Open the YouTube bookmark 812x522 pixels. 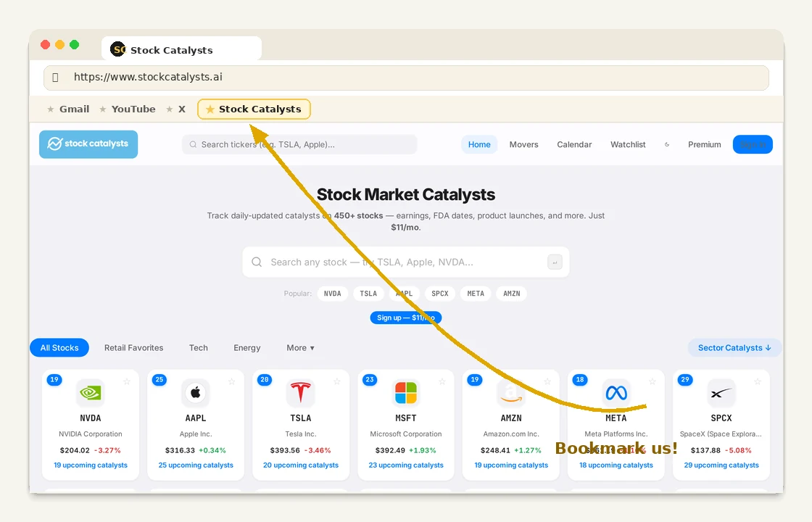(128, 109)
